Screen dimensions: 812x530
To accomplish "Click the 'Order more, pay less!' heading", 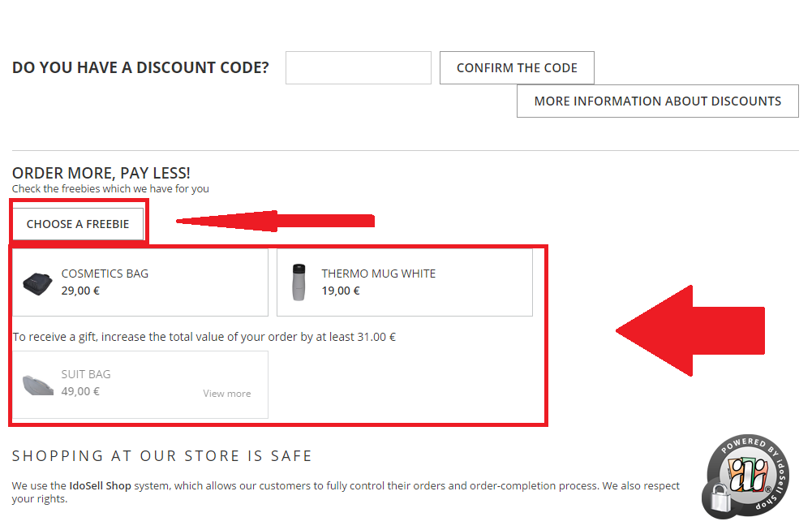I will [101, 173].
